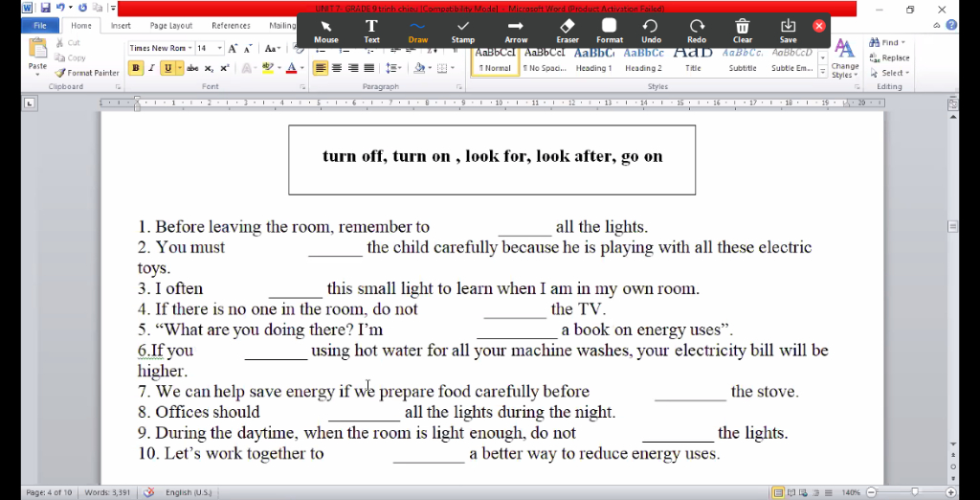Expand underline style dropdown arrow

(180, 68)
